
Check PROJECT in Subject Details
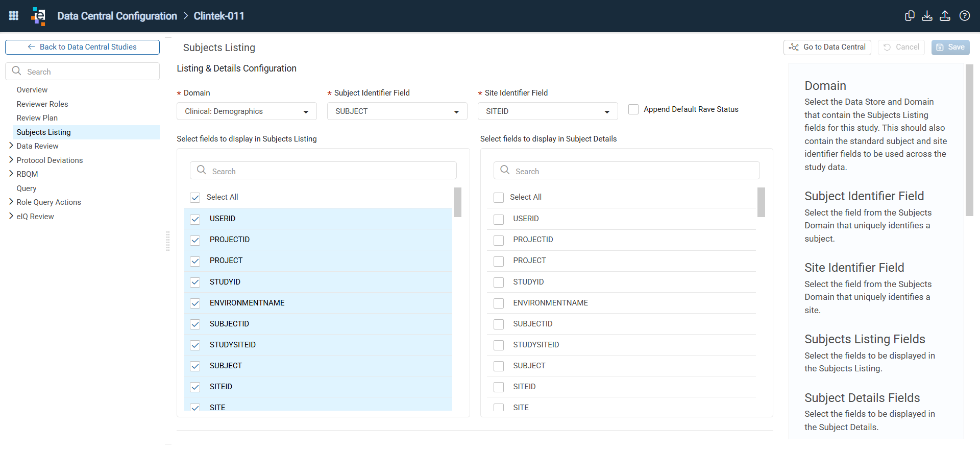pyautogui.click(x=499, y=261)
